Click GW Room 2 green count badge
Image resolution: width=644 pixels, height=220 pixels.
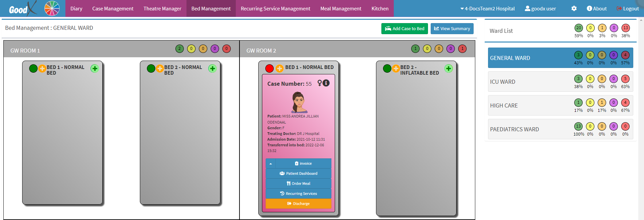415,49
